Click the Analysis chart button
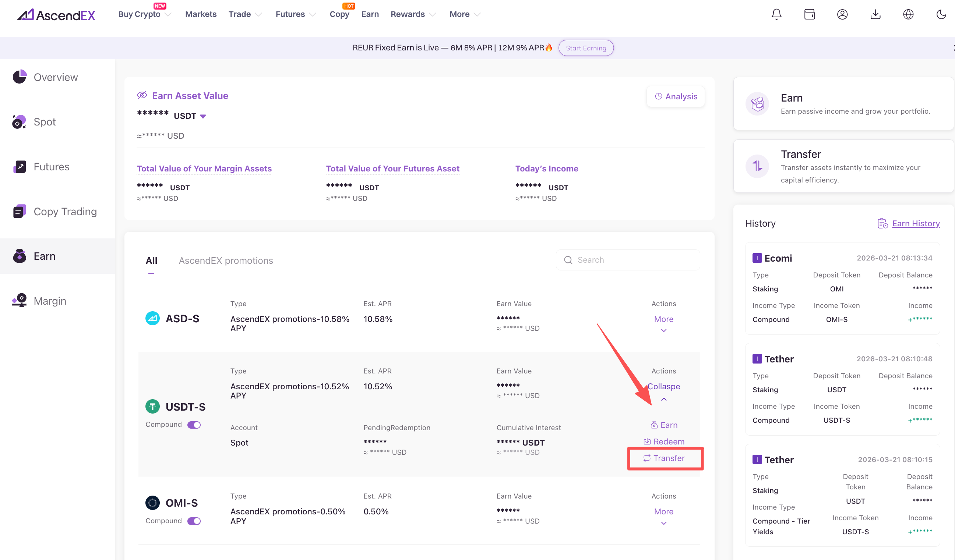This screenshot has height=560, width=955. pyautogui.click(x=676, y=96)
